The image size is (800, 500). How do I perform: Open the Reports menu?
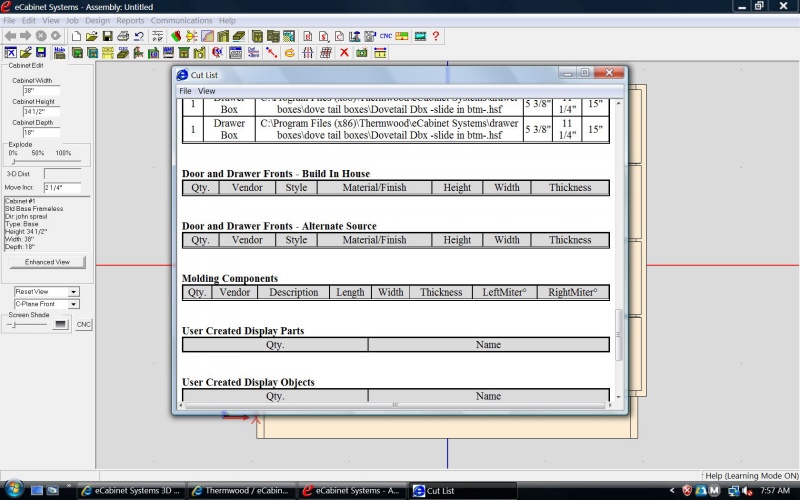(130, 20)
